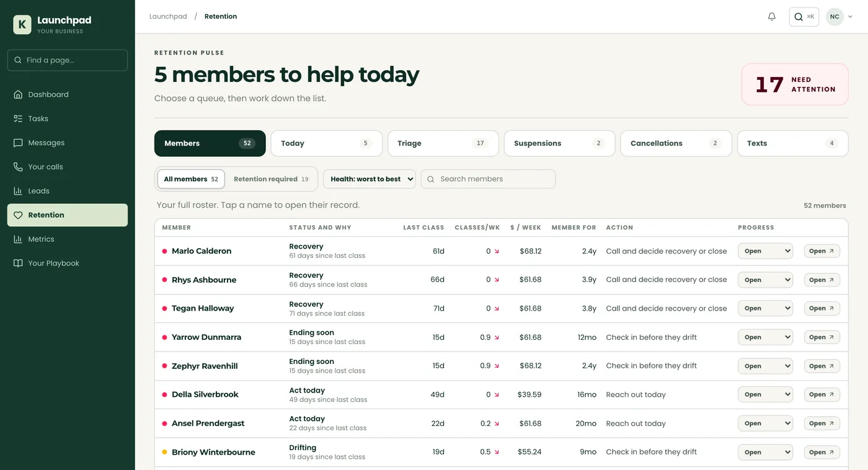Switch to the Suspensions queue tab
This screenshot has width=868, height=470.
pyautogui.click(x=560, y=143)
